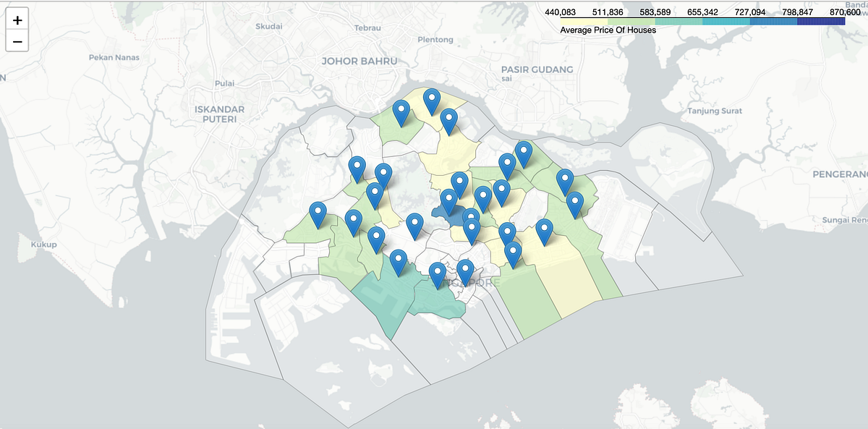Click the marker in the green northern district

click(x=401, y=109)
